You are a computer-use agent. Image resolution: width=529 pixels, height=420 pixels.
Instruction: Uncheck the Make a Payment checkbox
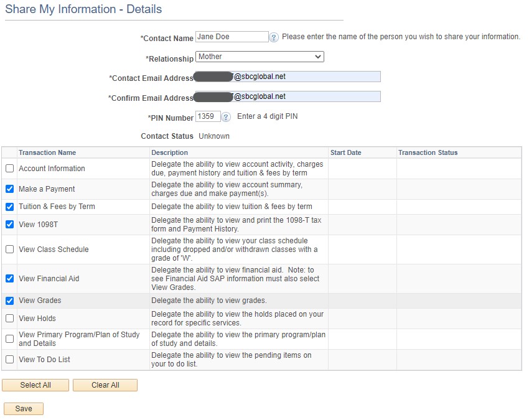tap(9, 189)
